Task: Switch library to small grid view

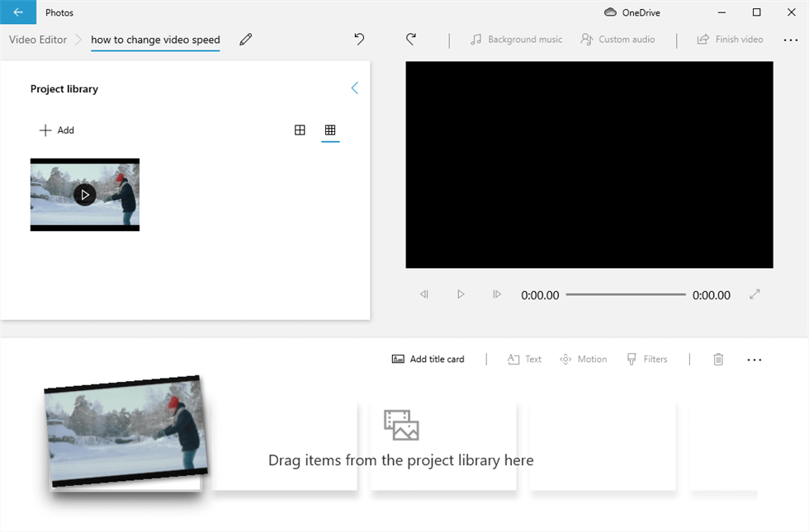Action: click(330, 130)
